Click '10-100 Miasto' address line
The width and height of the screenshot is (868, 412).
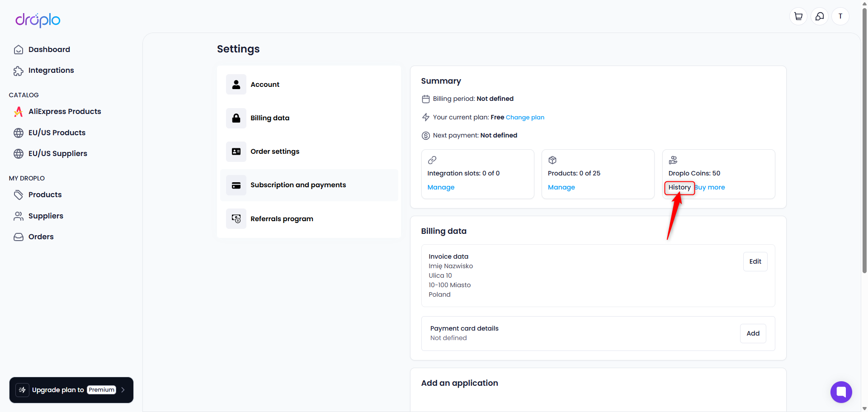pos(450,285)
